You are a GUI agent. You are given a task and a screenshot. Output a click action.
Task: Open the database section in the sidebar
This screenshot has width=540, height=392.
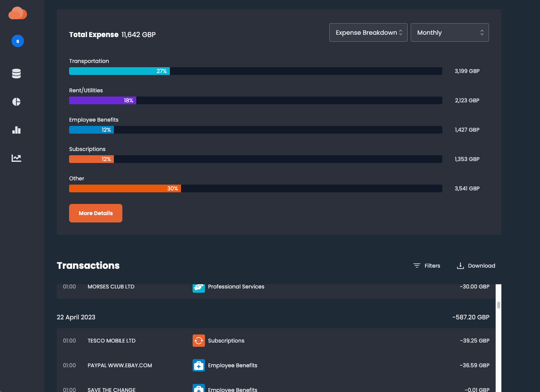[x=16, y=73]
